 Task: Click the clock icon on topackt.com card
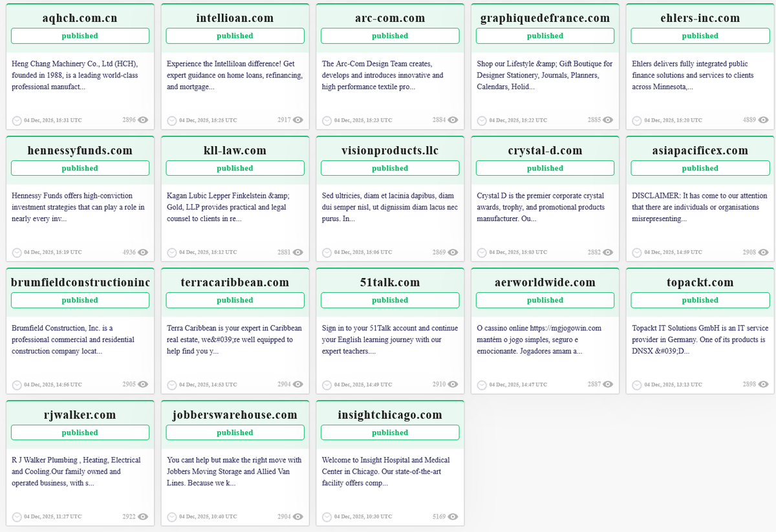pyautogui.click(x=637, y=385)
